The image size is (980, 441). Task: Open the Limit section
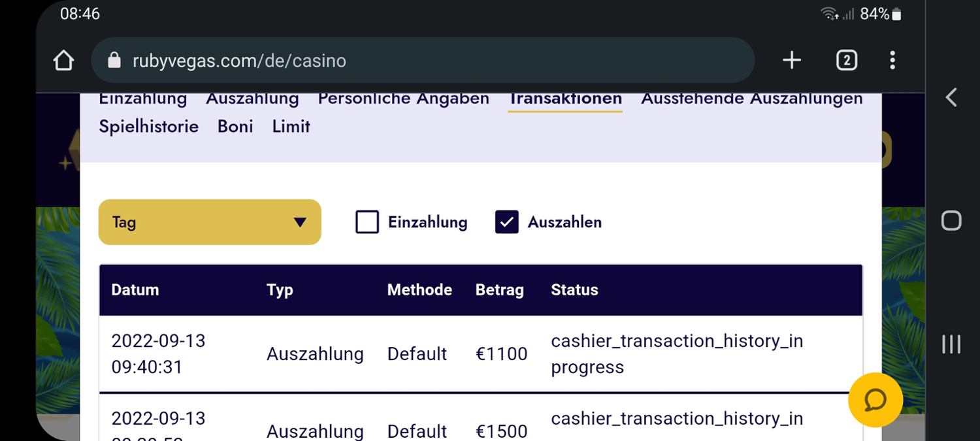click(x=291, y=126)
